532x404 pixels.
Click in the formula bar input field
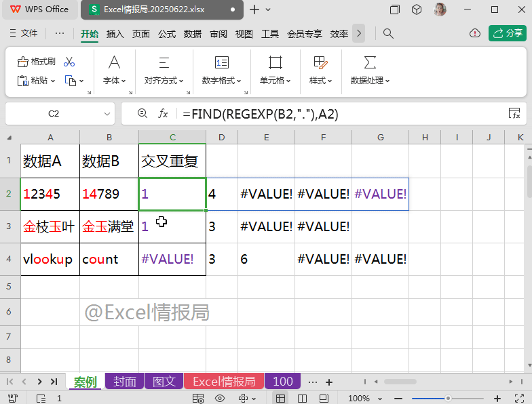339,114
